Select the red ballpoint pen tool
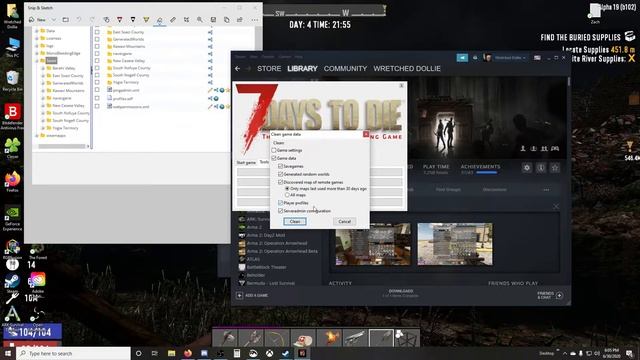Screen dimensions: 640x360 pos(120,20)
